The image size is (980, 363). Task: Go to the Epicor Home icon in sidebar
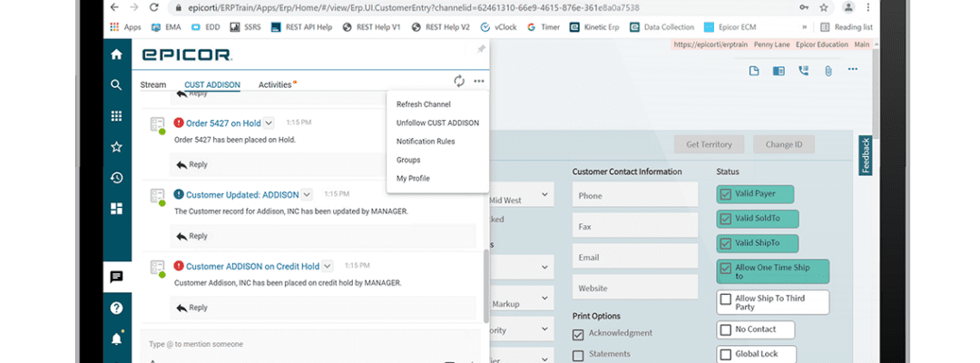pyautogui.click(x=116, y=54)
